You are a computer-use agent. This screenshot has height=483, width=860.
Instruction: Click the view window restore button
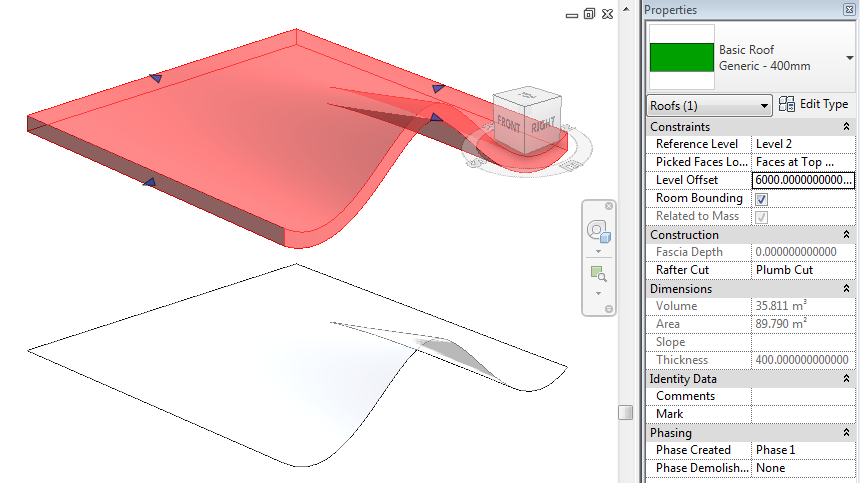click(x=589, y=14)
